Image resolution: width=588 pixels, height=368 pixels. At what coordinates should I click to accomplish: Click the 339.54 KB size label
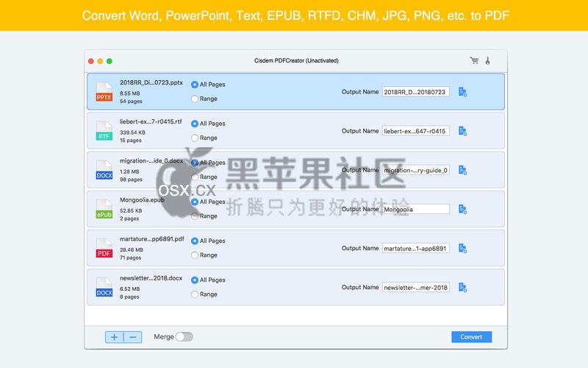[x=132, y=132]
